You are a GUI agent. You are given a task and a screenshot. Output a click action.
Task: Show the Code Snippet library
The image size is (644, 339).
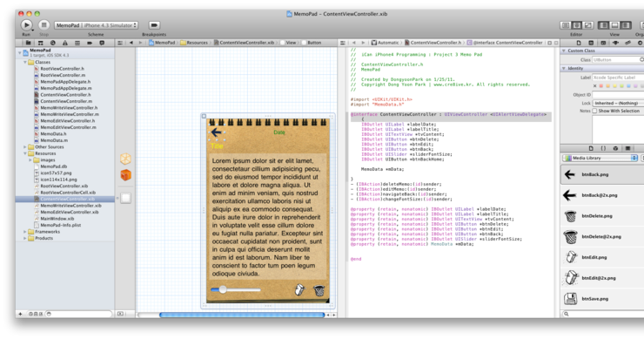coord(603,148)
